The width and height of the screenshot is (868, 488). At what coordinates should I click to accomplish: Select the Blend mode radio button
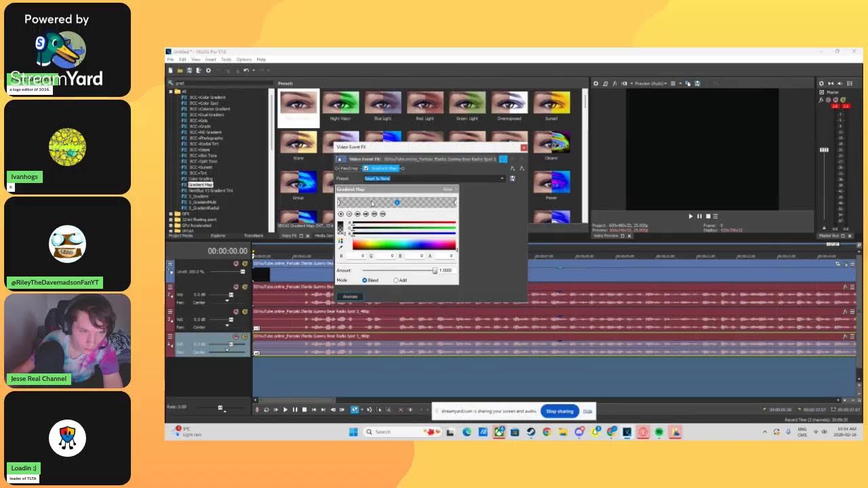[365, 280]
